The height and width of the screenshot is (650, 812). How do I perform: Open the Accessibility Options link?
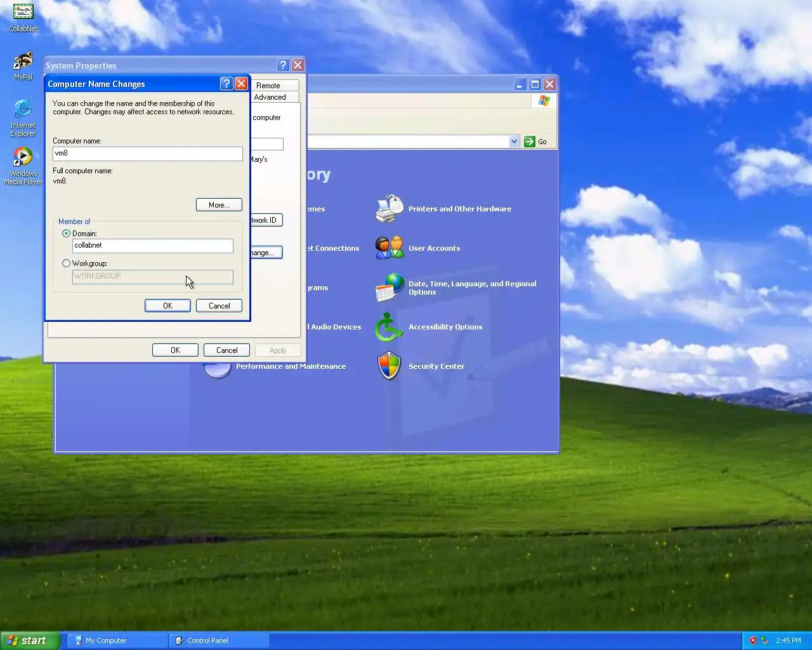[x=445, y=327]
